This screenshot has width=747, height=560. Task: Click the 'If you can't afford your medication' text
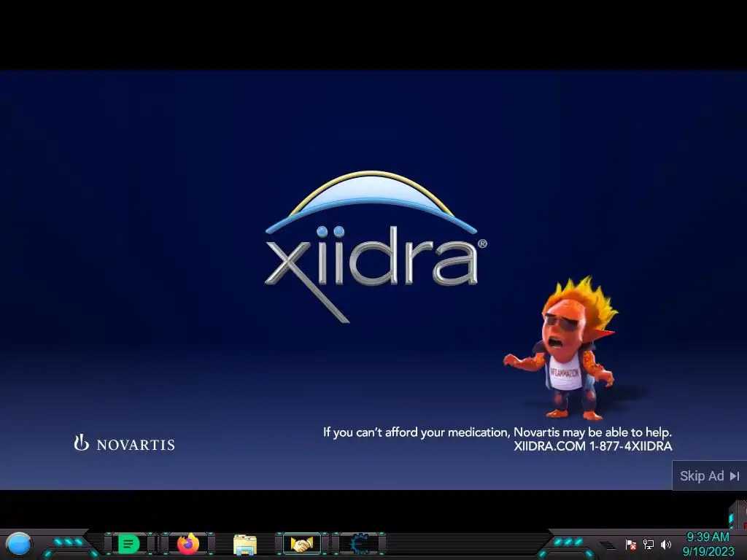(x=498, y=432)
